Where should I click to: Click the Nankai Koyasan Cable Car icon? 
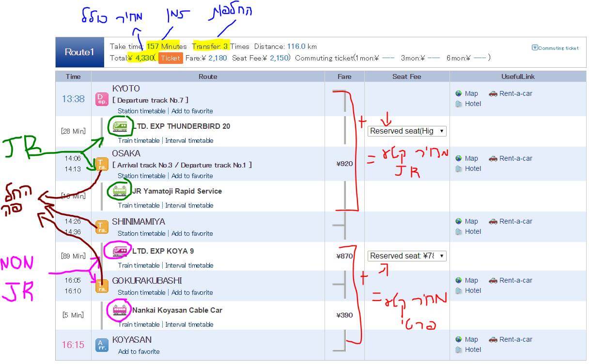click(120, 310)
